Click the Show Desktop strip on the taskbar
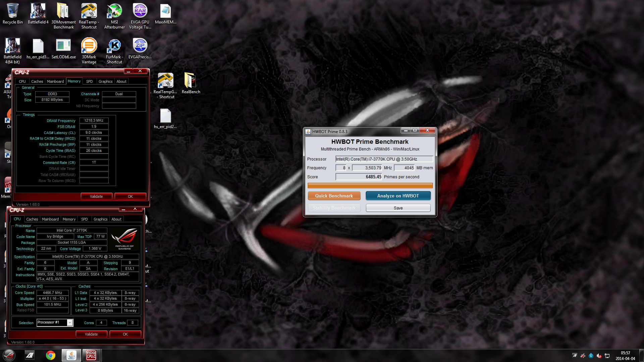Screen dimensions: 644x362 (x=641, y=355)
